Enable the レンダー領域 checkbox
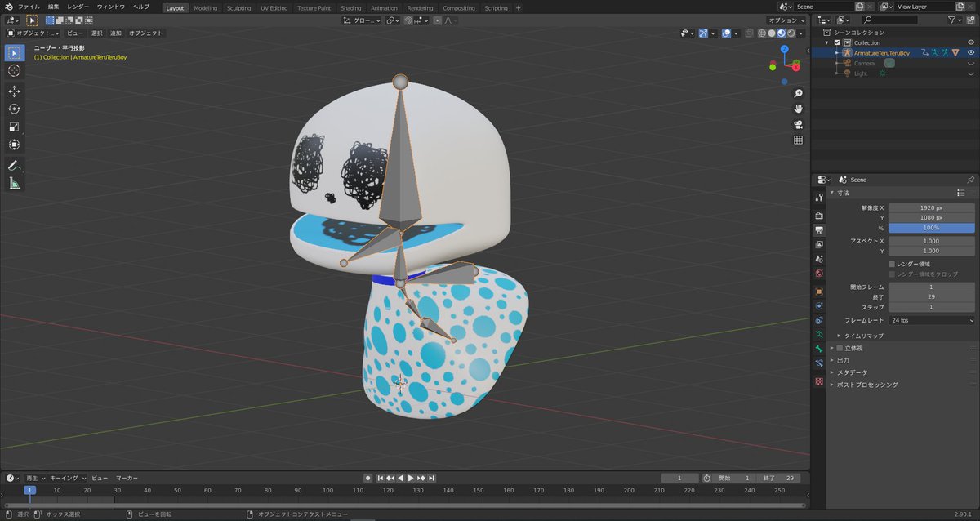980x521 pixels. pos(892,264)
